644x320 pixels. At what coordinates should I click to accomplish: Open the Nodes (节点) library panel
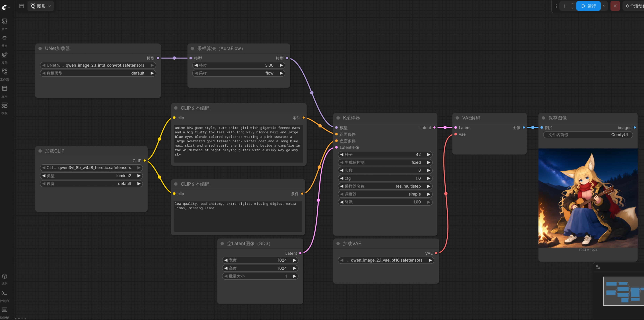5,41
